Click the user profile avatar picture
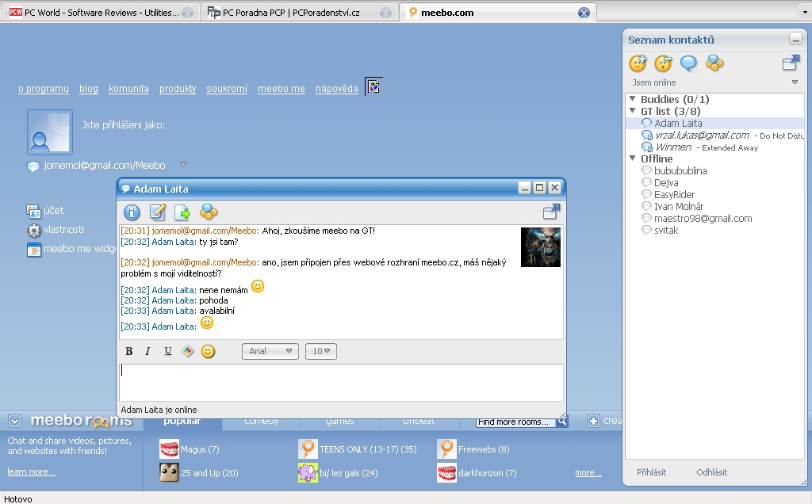812x504 pixels. tap(50, 132)
